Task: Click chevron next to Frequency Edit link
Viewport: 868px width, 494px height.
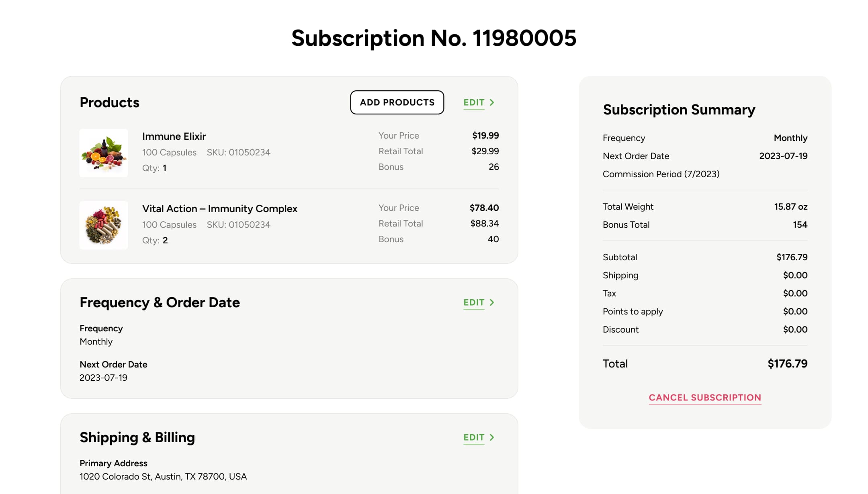Action: (492, 302)
